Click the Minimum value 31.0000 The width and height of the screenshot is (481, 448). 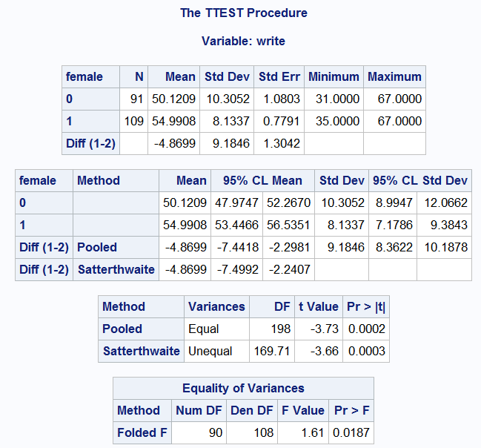click(x=337, y=99)
